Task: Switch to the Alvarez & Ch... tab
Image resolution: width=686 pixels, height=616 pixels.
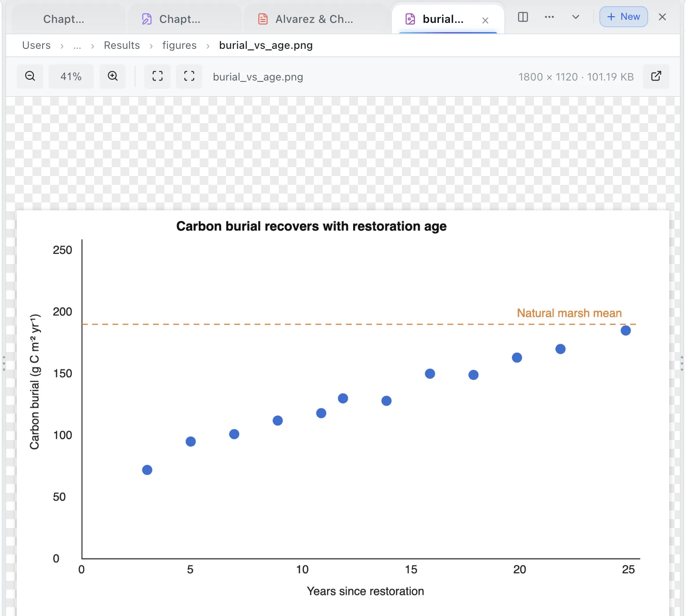Action: click(316, 19)
